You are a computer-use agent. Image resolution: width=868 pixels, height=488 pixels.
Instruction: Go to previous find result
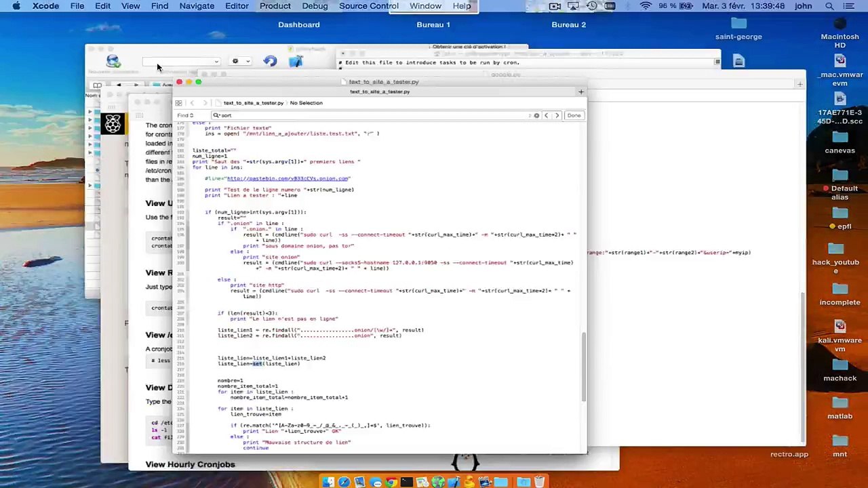click(546, 115)
